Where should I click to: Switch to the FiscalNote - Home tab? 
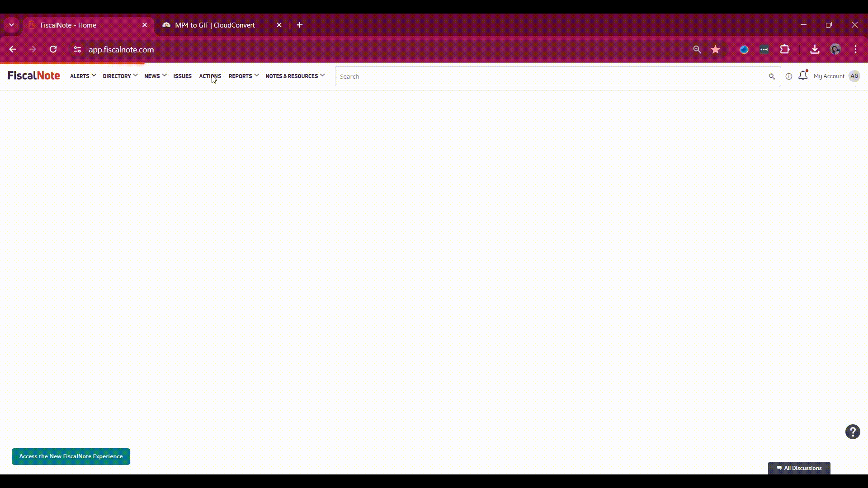[x=88, y=25]
